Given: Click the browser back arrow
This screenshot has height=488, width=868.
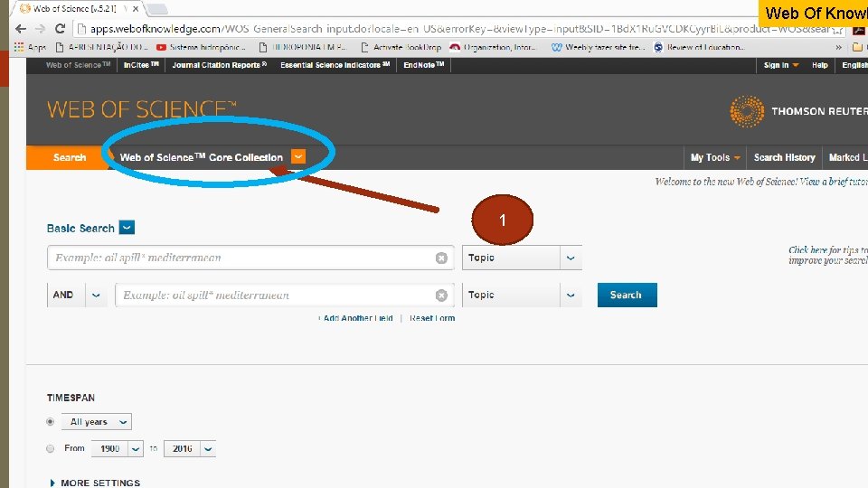Looking at the screenshot, I should pyautogui.click(x=21, y=29).
